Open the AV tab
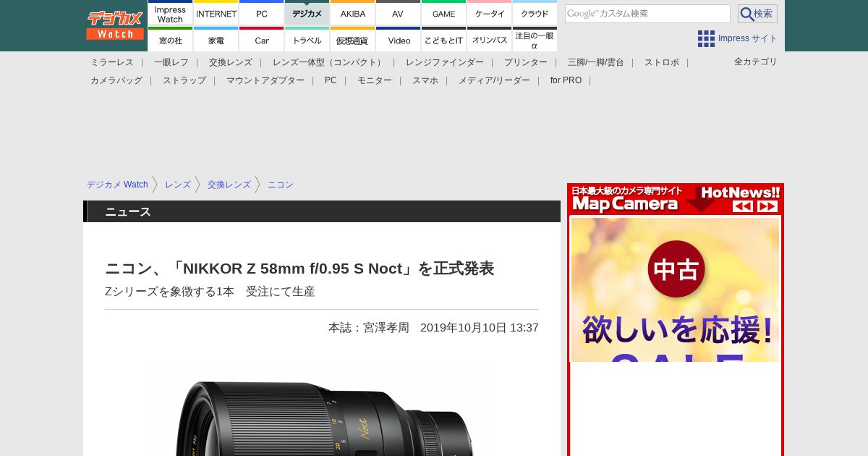The image size is (868, 456). [398, 13]
